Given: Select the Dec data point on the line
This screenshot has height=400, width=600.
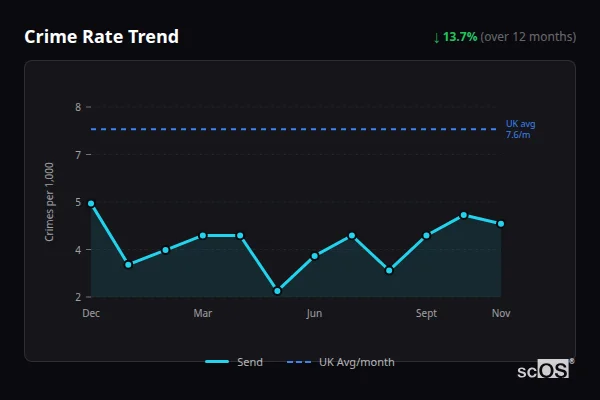Looking at the screenshot, I should tap(91, 204).
